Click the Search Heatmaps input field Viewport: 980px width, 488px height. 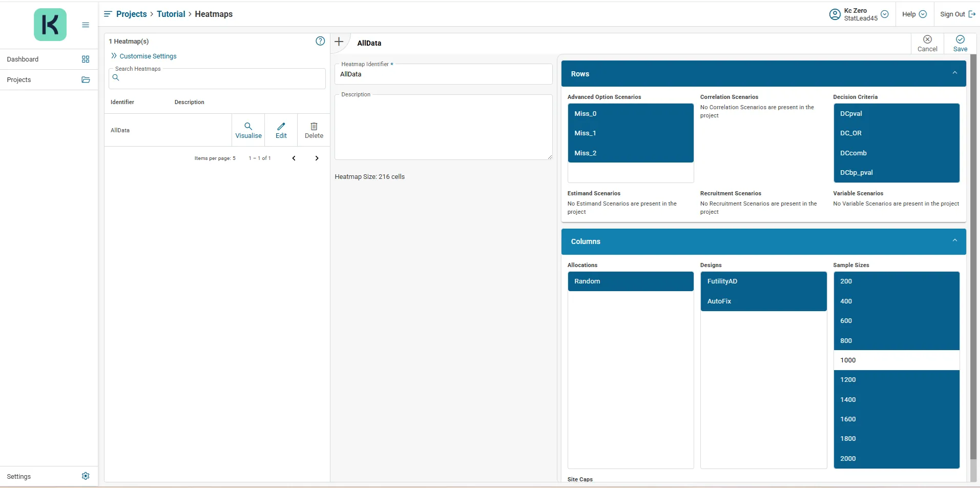[x=220, y=78]
